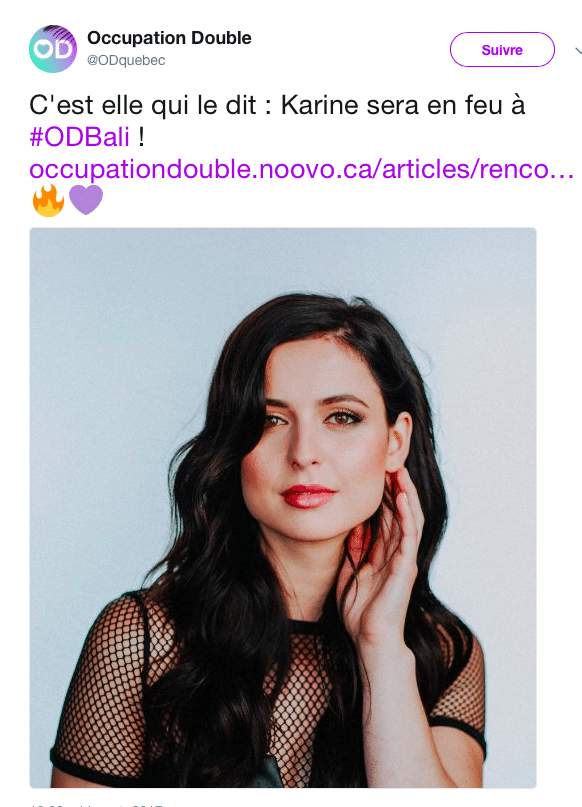
Task: Follow the account with the Suivre button
Action: [x=502, y=49]
